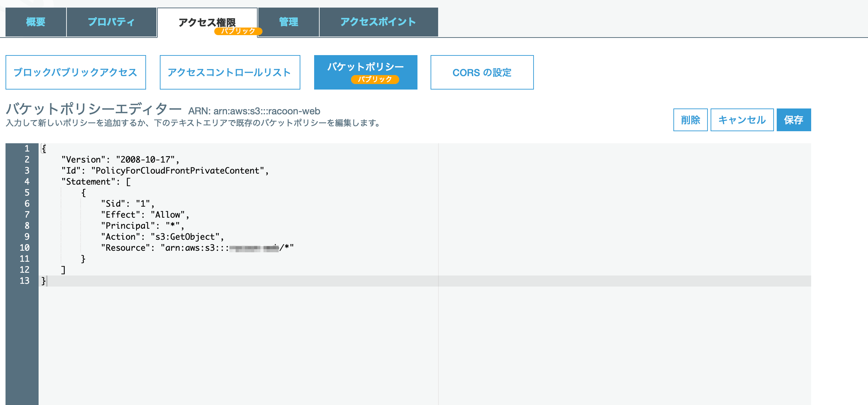Click the ブロックパブリックアクセス button
This screenshot has height=405, width=868.
[75, 72]
